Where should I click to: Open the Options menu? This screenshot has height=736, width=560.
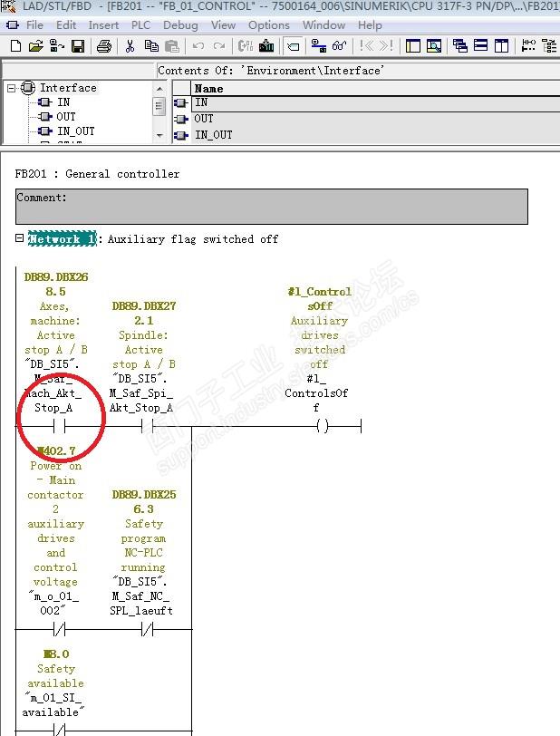(x=269, y=24)
